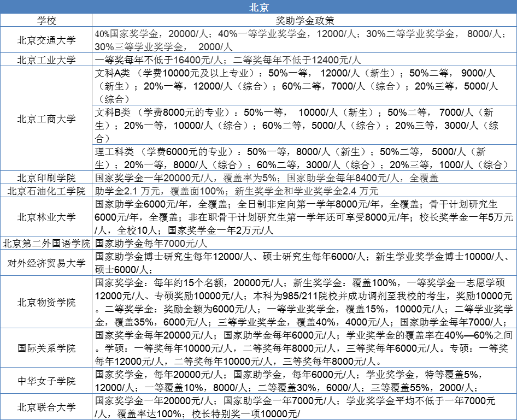Click the 北京印刷学院 school cell
This screenshot has width=517, height=420.
click(x=46, y=177)
